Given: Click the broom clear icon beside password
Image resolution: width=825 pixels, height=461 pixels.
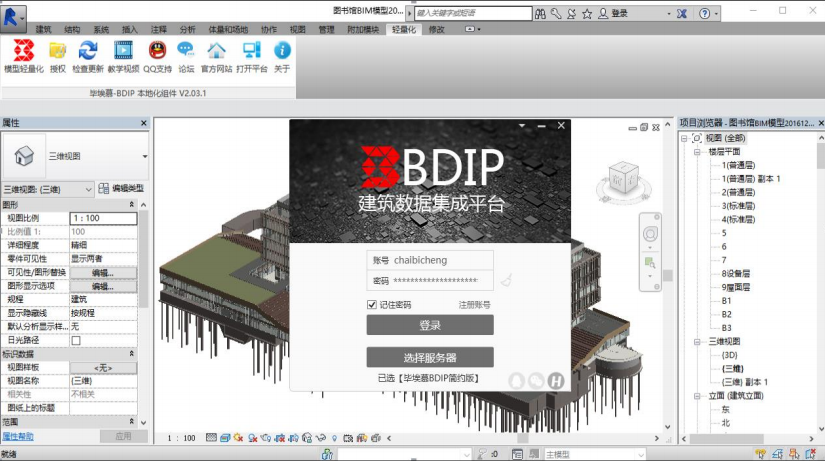Looking at the screenshot, I should tap(507, 279).
